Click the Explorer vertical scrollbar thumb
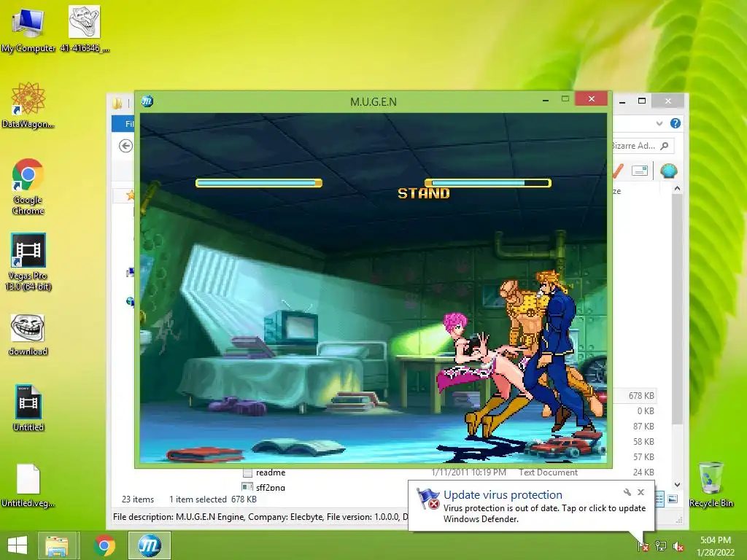Screen dimensions: 747x560 (x=677, y=309)
